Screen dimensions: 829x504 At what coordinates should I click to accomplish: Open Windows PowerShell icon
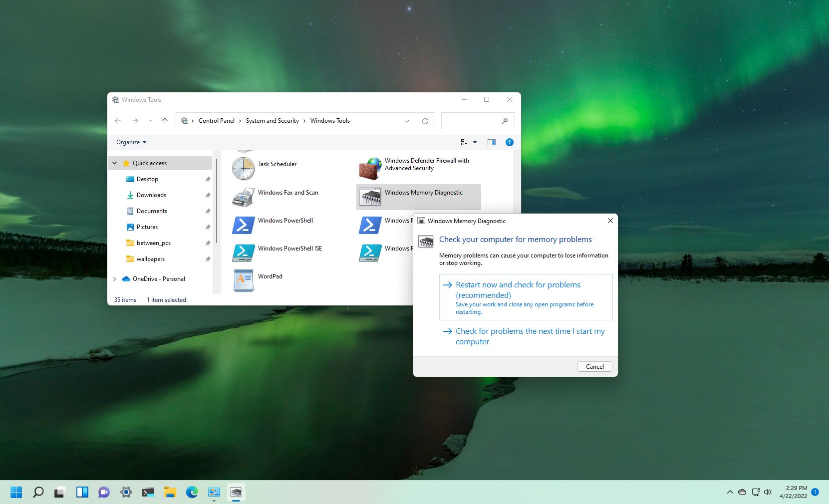click(243, 225)
